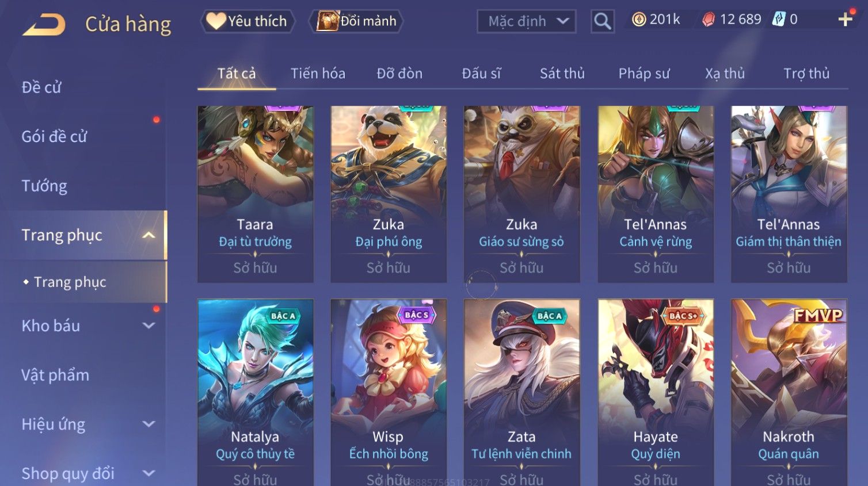Select the Tiến hóa tab
This screenshot has height=486, width=868.
[x=318, y=74]
